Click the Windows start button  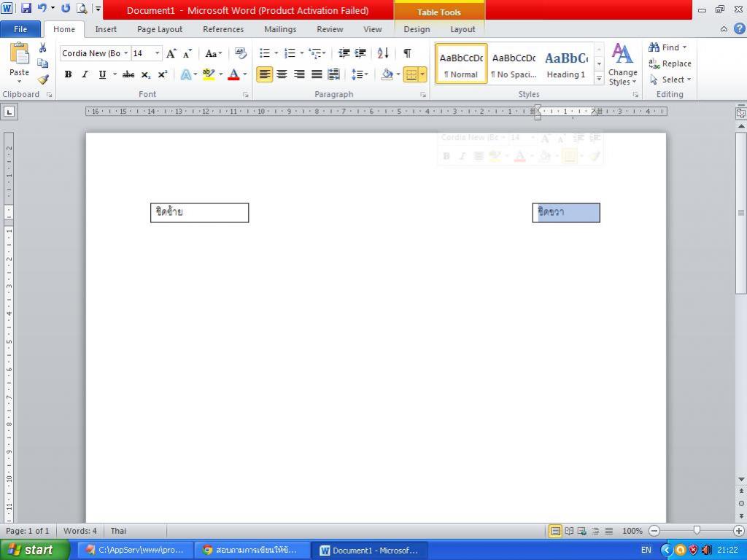[x=34, y=550]
